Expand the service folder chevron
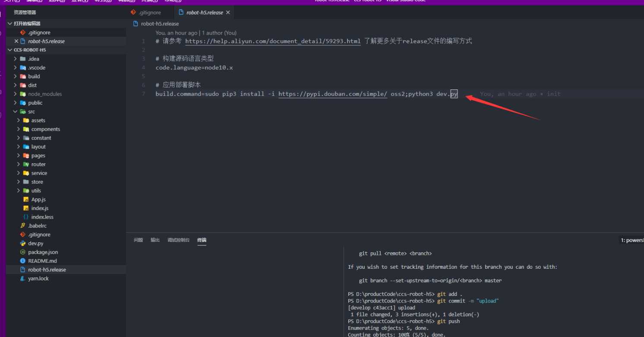The image size is (644, 337). (19, 173)
